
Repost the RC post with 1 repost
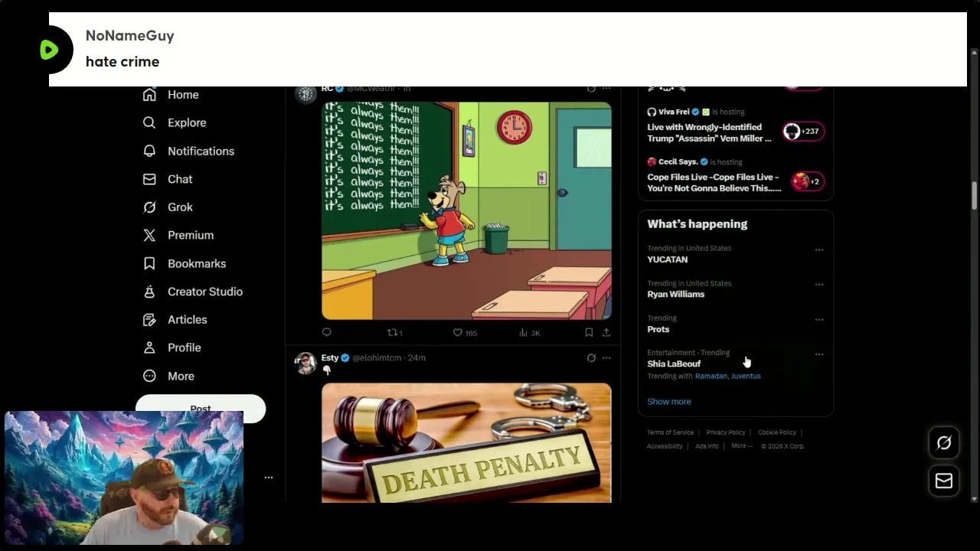click(395, 332)
